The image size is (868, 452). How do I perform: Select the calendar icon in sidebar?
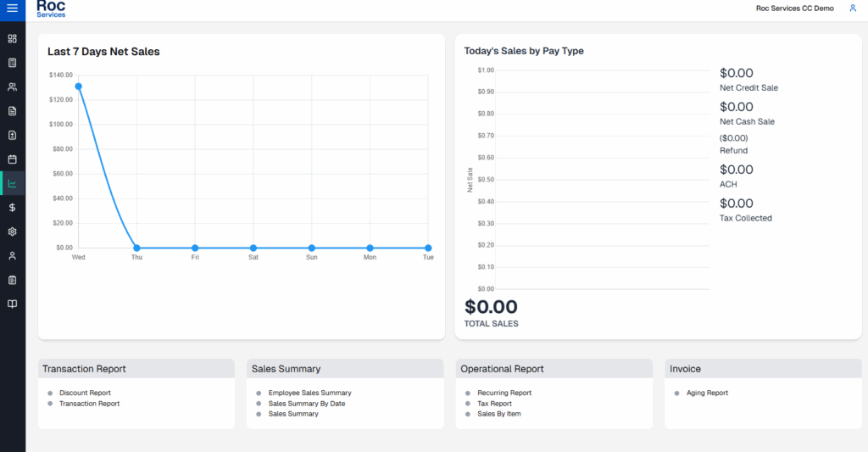pyautogui.click(x=12, y=159)
